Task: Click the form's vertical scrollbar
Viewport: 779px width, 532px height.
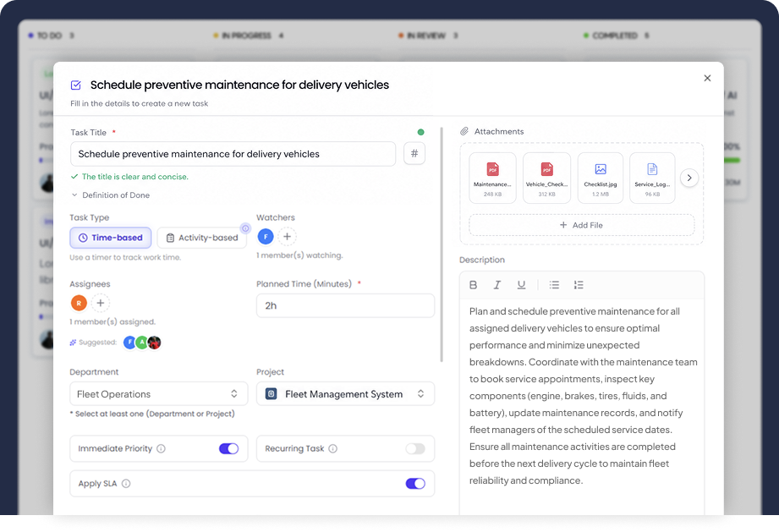Action: pos(442,244)
